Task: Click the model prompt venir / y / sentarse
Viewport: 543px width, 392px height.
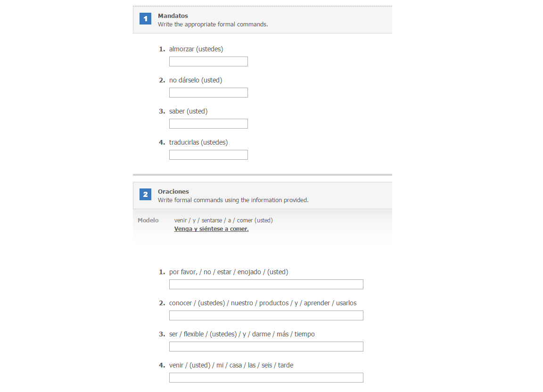Action: 223,220
